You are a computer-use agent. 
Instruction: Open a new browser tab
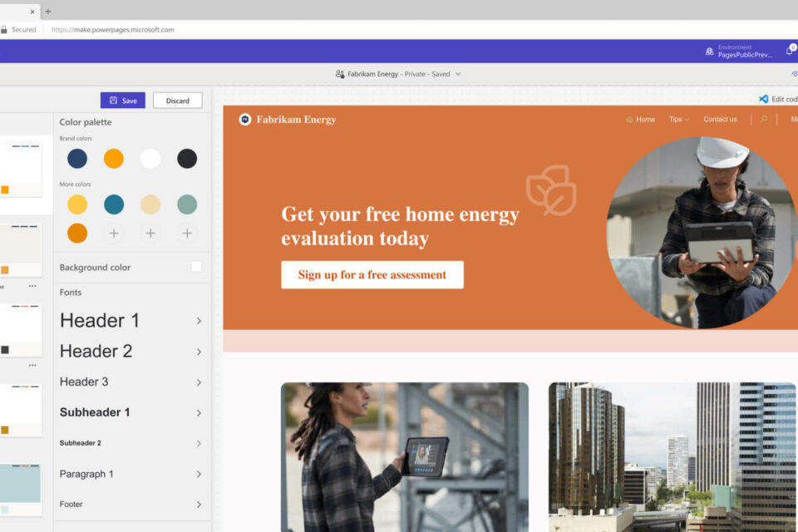[47, 11]
